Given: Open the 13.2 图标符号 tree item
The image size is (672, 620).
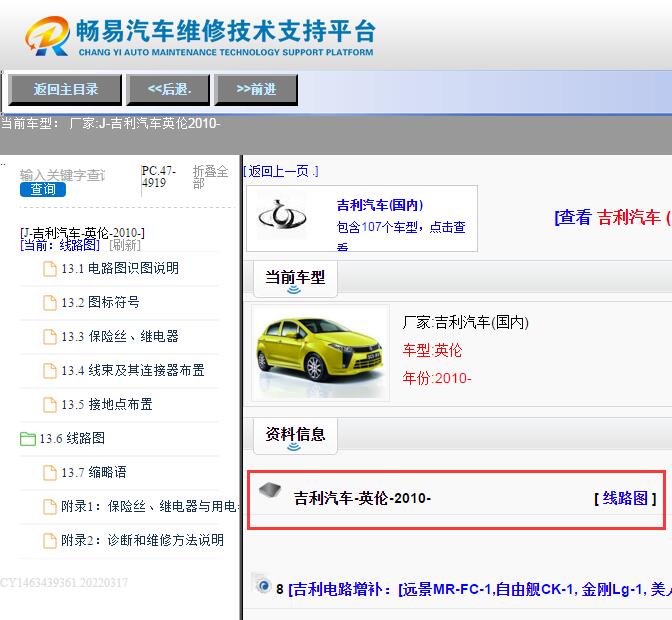Looking at the screenshot, I should click(100, 302).
